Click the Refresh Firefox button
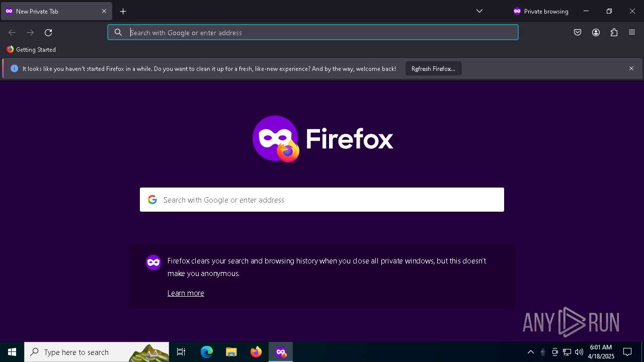The height and width of the screenshot is (362, 644). tap(433, 69)
